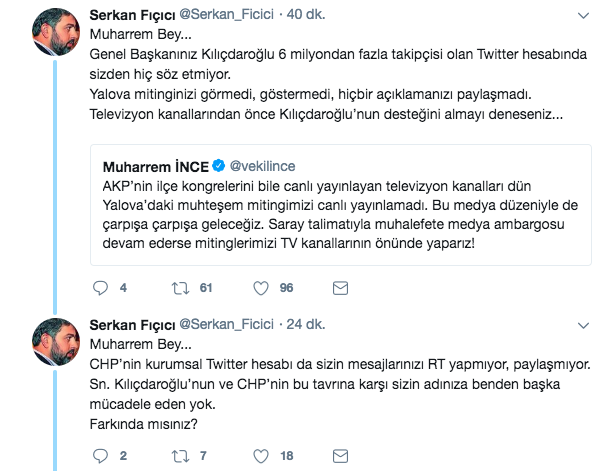Open the first tweet's text about Kılıçdaroğlu
Screen dimensions: 614x471
point(320,77)
